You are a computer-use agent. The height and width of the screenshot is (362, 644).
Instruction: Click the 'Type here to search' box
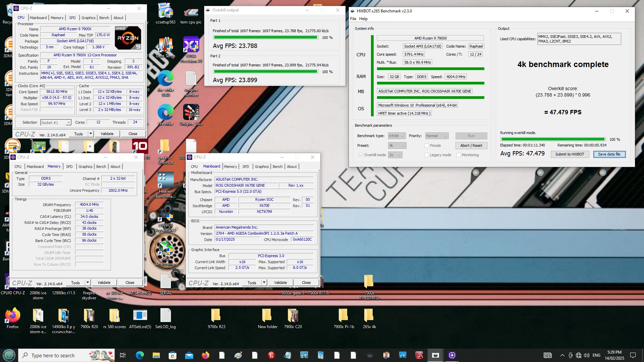point(66,355)
